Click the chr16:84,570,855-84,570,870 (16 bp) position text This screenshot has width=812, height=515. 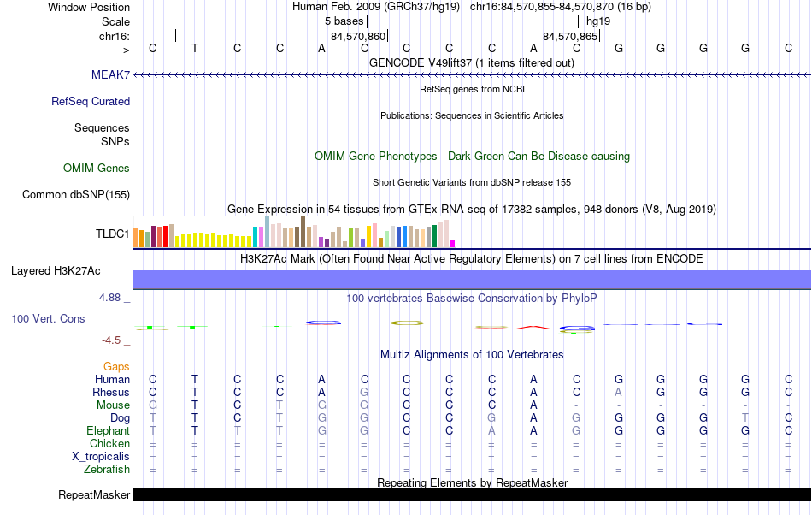561,7
